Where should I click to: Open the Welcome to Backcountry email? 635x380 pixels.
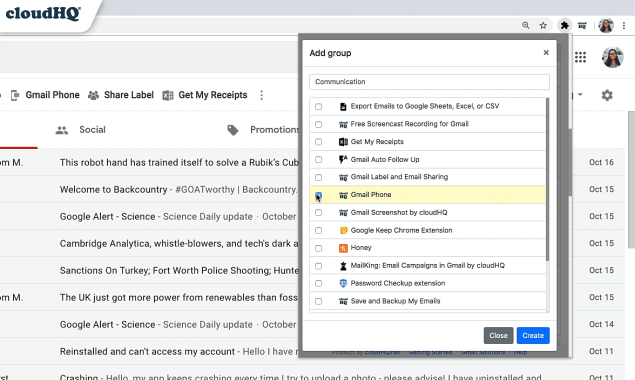(179, 190)
